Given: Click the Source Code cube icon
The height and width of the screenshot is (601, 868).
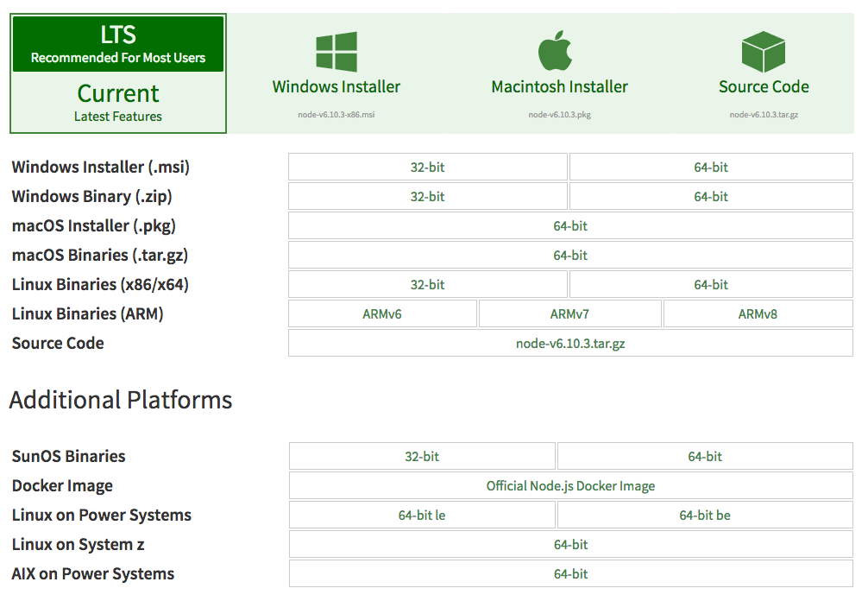Looking at the screenshot, I should click(x=764, y=52).
